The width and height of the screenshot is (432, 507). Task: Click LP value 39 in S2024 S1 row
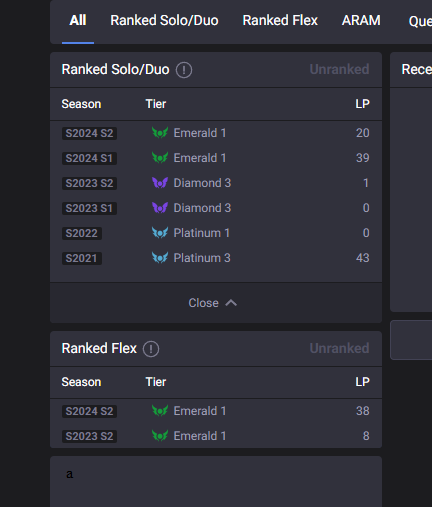[x=362, y=158]
